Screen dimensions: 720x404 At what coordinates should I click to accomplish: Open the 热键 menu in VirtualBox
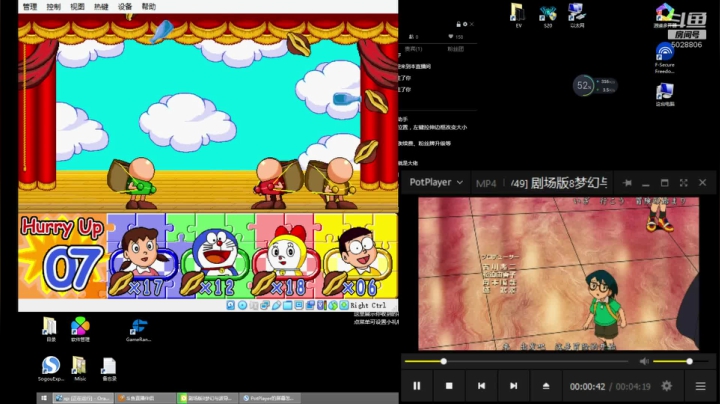tap(101, 6)
